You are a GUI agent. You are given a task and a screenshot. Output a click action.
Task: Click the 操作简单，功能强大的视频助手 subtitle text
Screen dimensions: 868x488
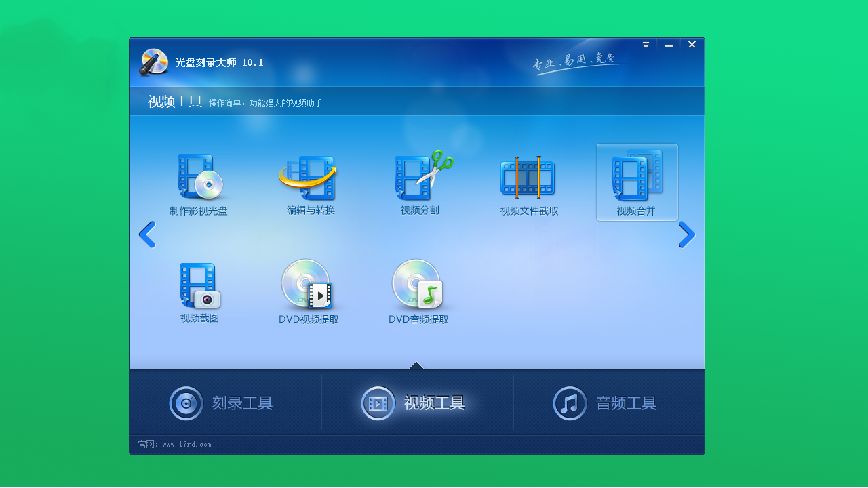[265, 103]
